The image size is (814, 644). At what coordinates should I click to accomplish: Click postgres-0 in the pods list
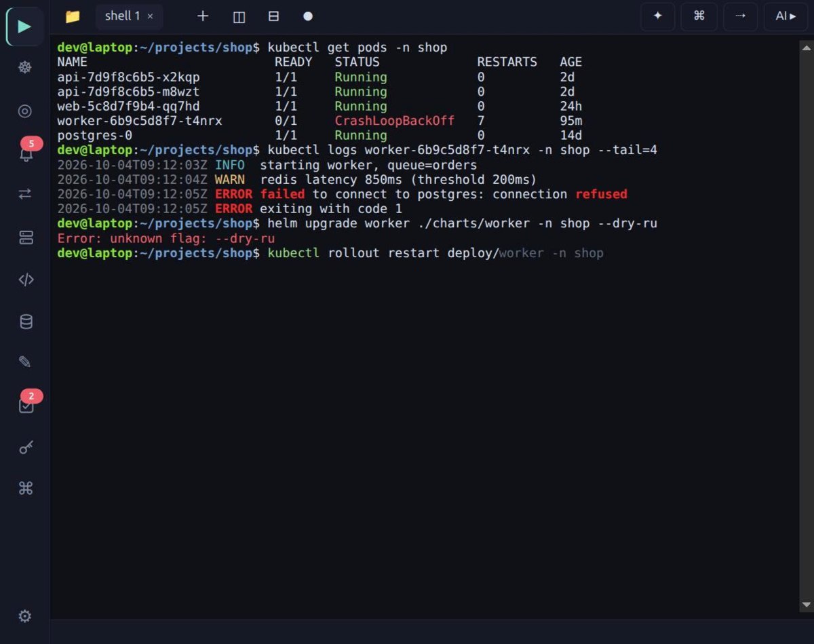(95, 136)
